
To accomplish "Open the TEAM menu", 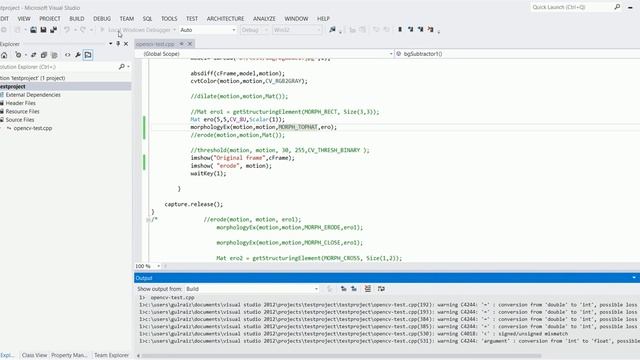I will (x=127, y=18).
